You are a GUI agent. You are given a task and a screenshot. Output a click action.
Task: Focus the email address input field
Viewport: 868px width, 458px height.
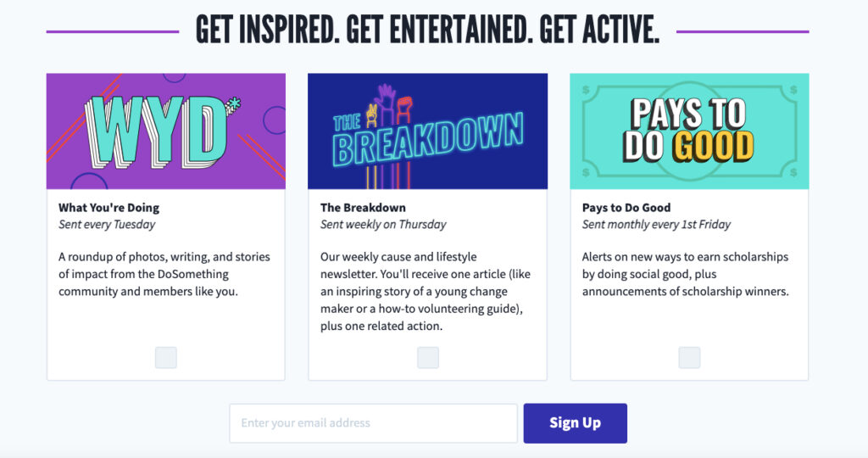click(x=374, y=423)
